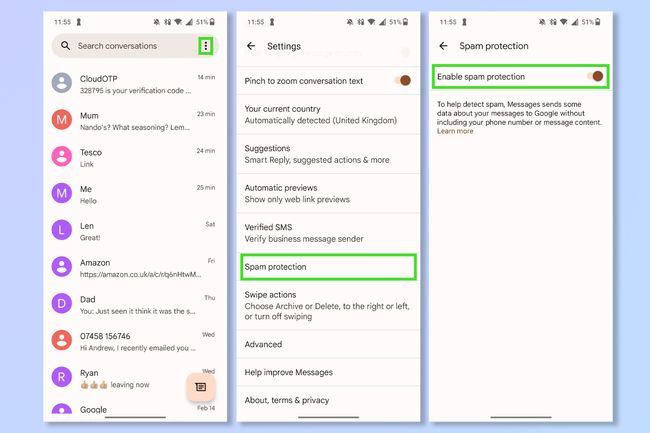The image size is (650, 433).
Task: Open the Google conversation
Action: [135, 409]
